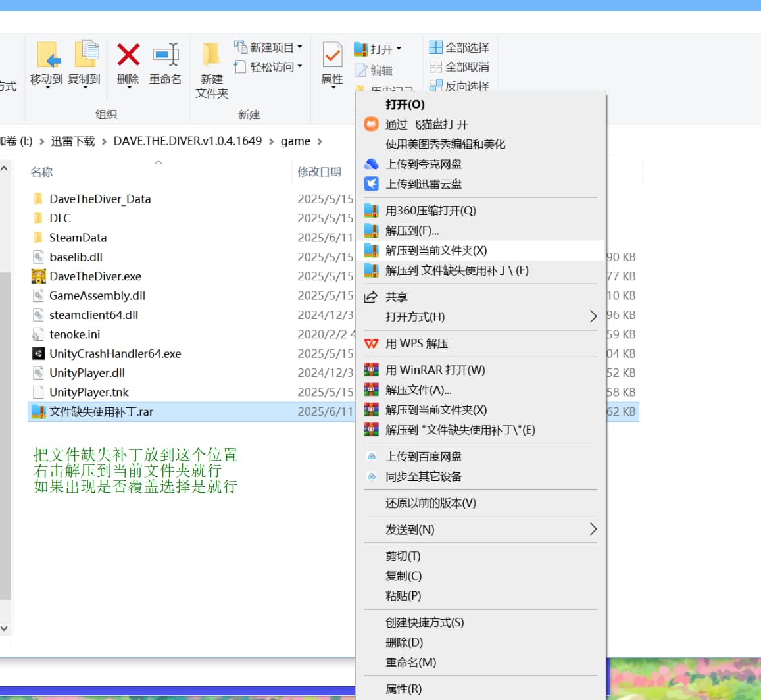
Task: Choose 剪切(T) in the context menu
Action: [480, 556]
